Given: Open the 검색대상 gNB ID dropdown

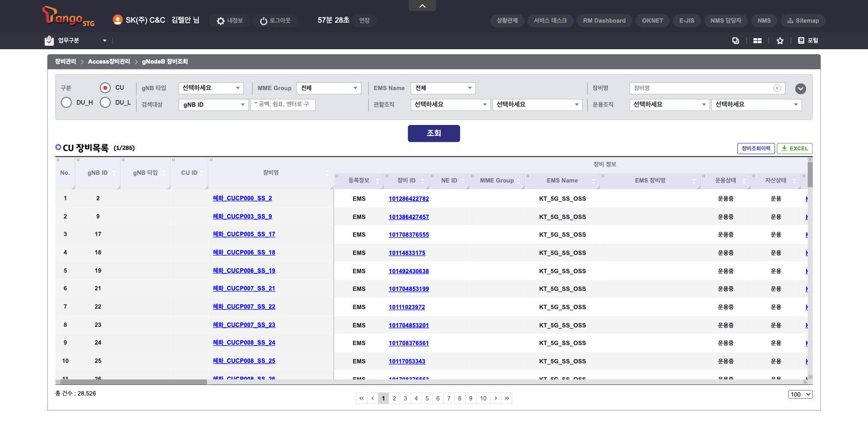Looking at the screenshot, I should pyautogui.click(x=213, y=105).
